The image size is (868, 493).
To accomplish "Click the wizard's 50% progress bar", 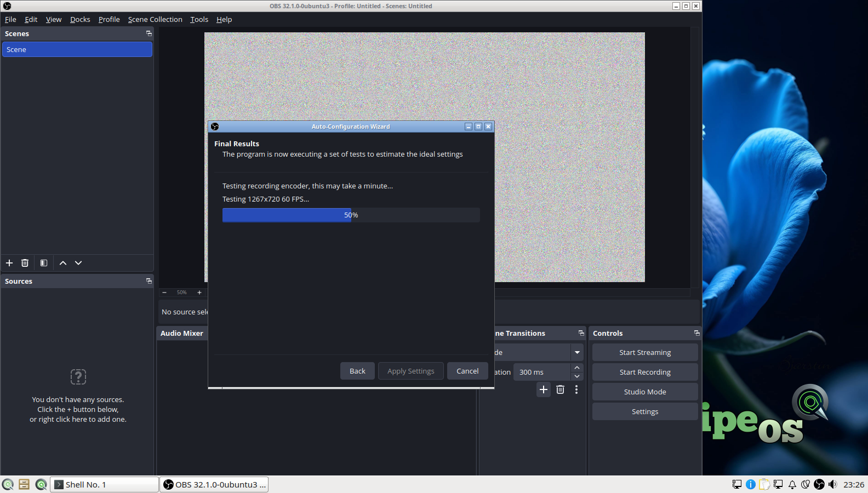I will (351, 215).
